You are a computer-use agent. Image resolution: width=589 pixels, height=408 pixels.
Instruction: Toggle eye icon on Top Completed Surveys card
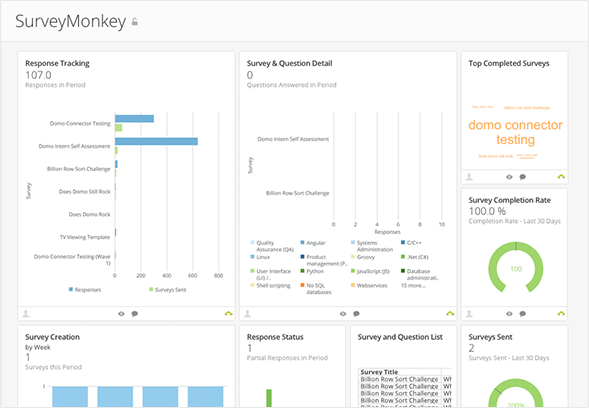(x=509, y=177)
